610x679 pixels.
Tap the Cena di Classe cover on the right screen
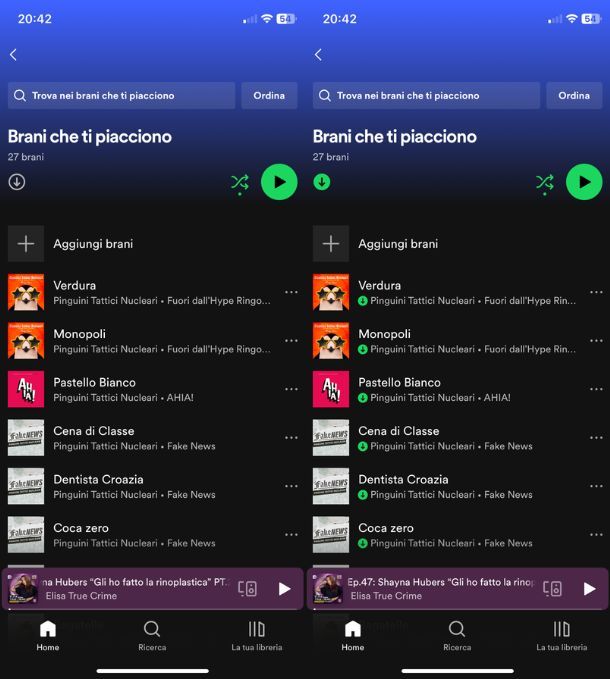pos(331,437)
